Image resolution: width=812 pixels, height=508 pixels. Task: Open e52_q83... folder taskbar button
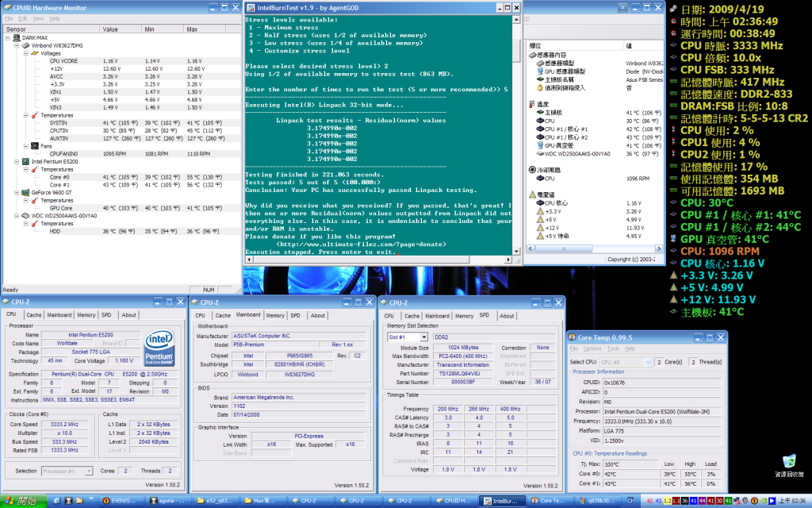(214, 501)
